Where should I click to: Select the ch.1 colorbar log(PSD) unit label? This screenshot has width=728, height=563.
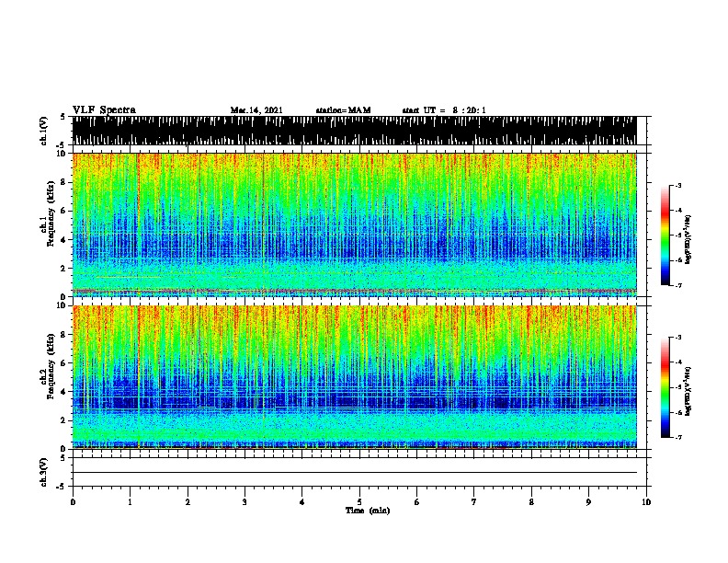pos(688,239)
